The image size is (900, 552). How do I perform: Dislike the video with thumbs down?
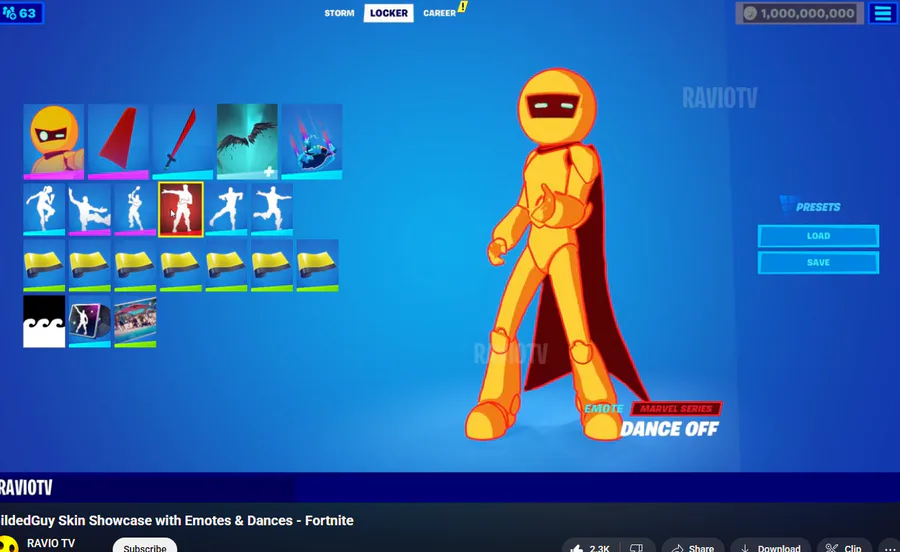coord(637,547)
